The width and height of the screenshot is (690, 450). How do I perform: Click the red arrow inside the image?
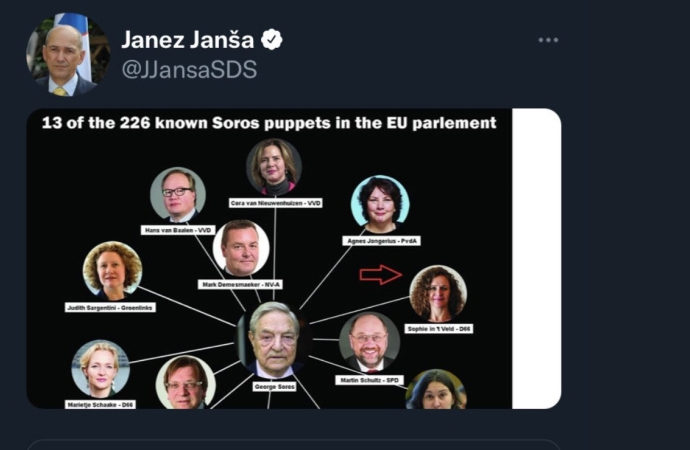(x=380, y=275)
